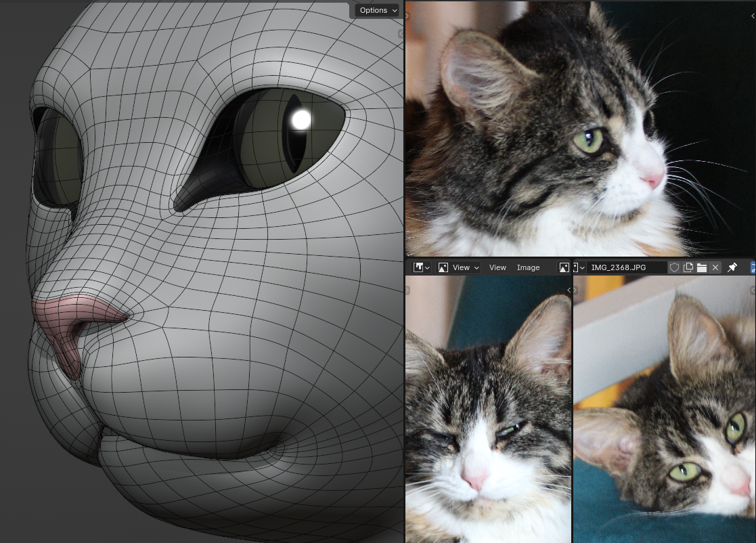Expand the toolbar arrow of the bottom-right image editor
Image resolution: width=756 pixels, height=543 pixels.
point(575,290)
